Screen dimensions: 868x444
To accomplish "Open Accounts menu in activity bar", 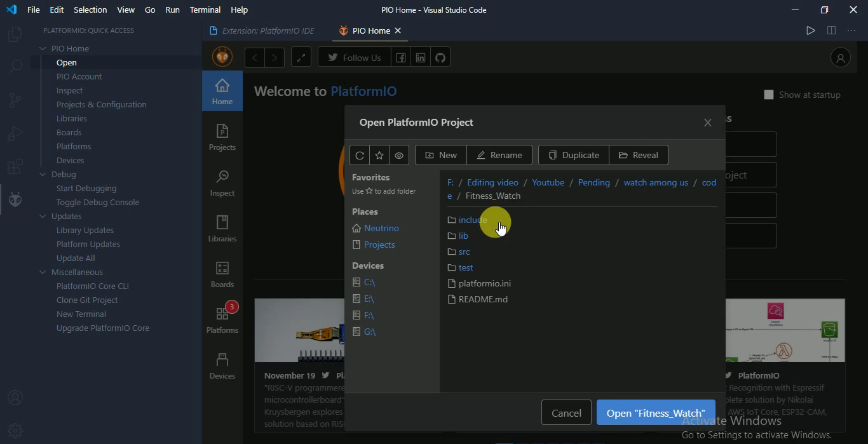I will pyautogui.click(x=15, y=398).
